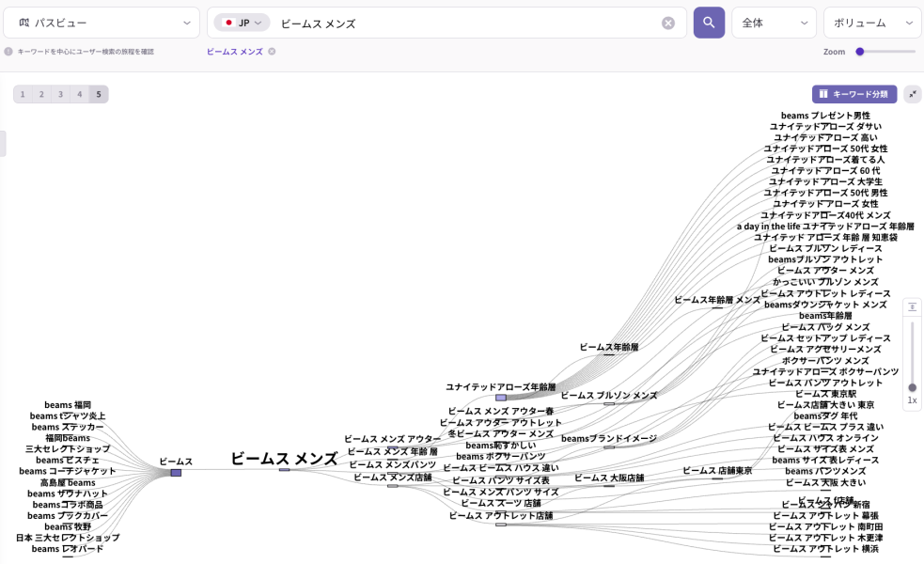Image resolution: width=924 pixels, height=564 pixels.
Task: Click the beams ステッカー label
Action: [68, 427]
